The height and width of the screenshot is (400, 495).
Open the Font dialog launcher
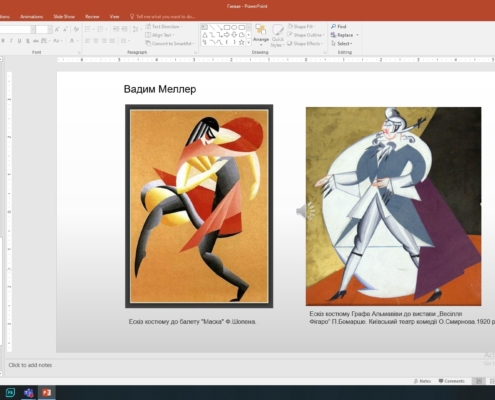(79, 53)
